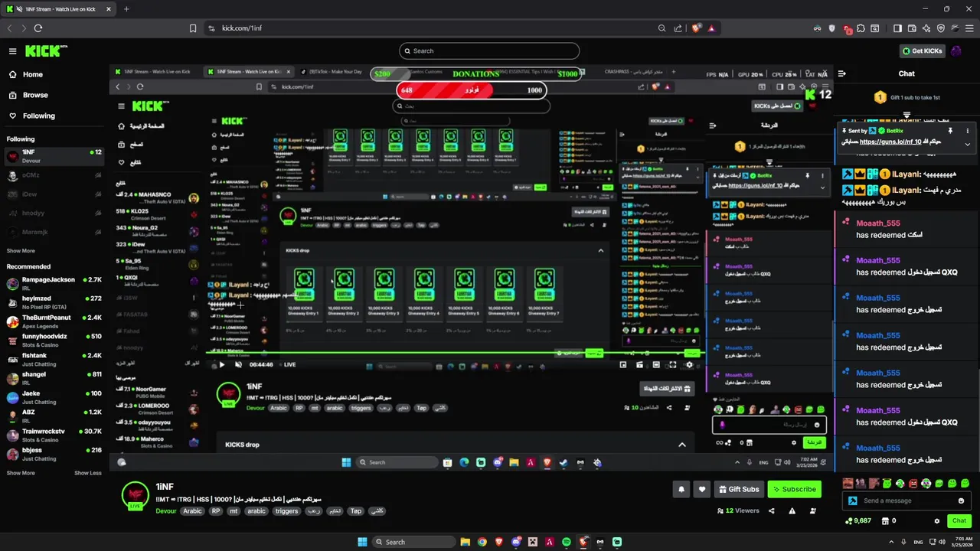Toggle the fullscreen player button

click(672, 364)
